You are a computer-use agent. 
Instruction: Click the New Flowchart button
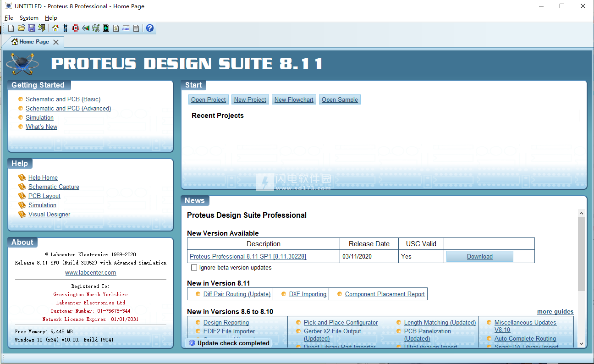[x=294, y=99]
